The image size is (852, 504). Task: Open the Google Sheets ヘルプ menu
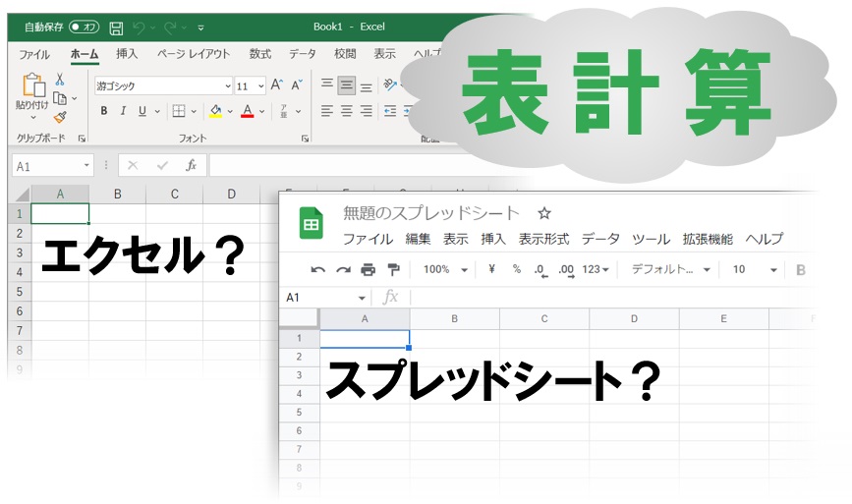click(x=765, y=239)
